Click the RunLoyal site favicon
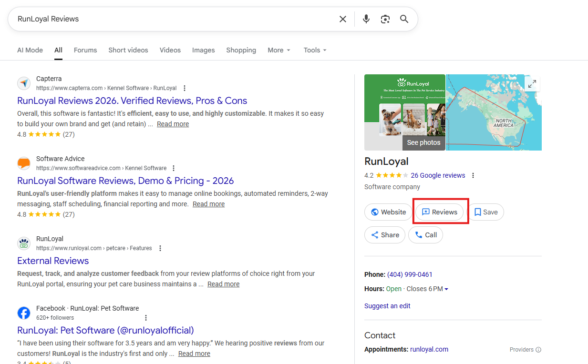 24,243
